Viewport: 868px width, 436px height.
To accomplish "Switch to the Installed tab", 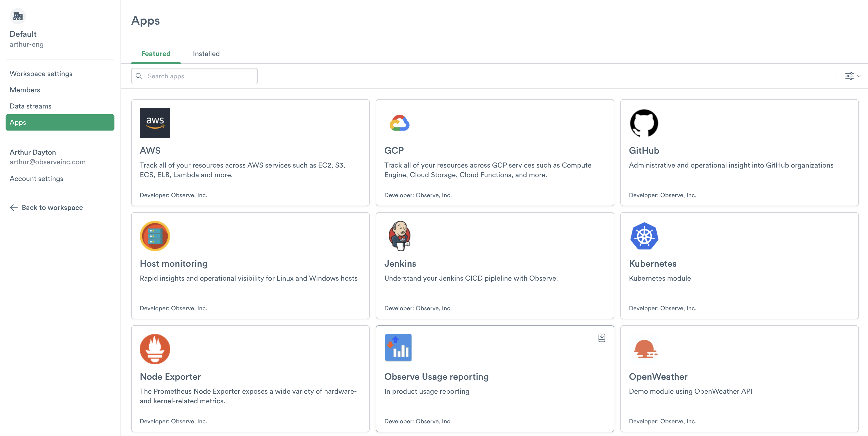I will pyautogui.click(x=206, y=54).
